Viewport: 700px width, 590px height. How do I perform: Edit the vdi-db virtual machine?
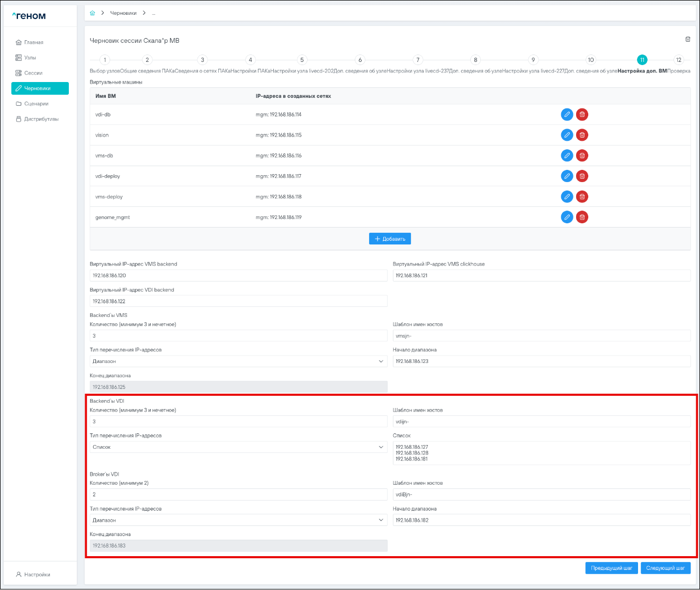pos(567,114)
